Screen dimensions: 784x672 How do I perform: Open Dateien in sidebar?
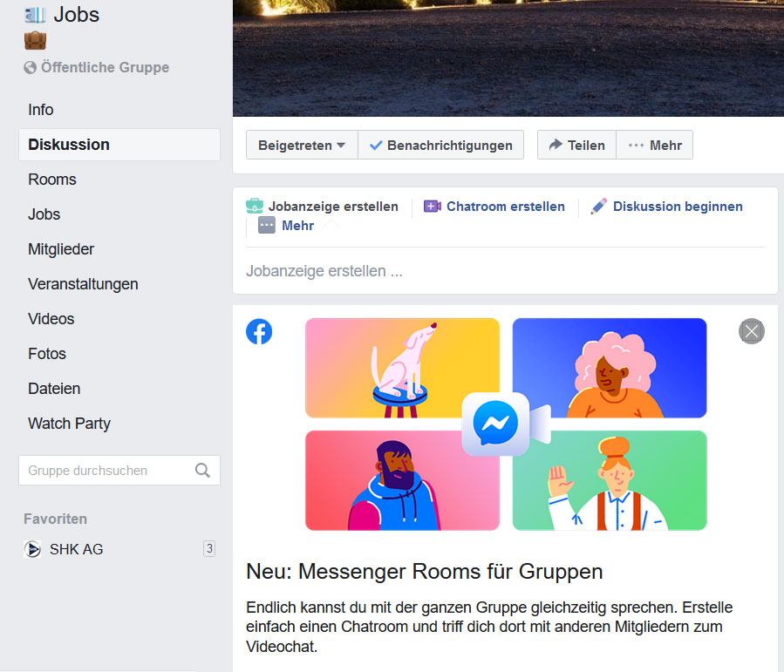coord(54,389)
